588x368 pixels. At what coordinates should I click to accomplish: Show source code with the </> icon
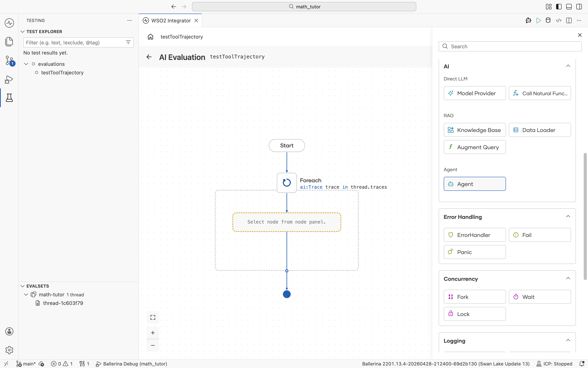click(x=559, y=20)
